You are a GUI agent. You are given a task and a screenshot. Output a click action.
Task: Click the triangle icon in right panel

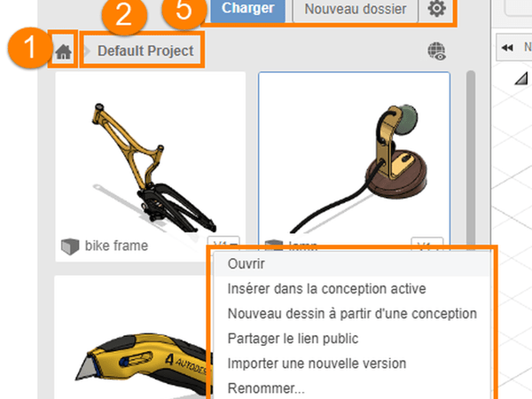pyautogui.click(x=521, y=78)
